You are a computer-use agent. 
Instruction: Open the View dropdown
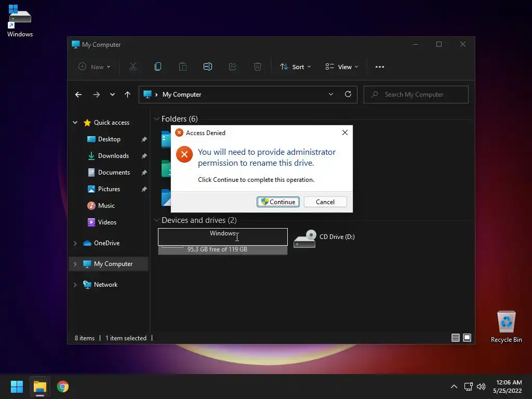pyautogui.click(x=342, y=67)
